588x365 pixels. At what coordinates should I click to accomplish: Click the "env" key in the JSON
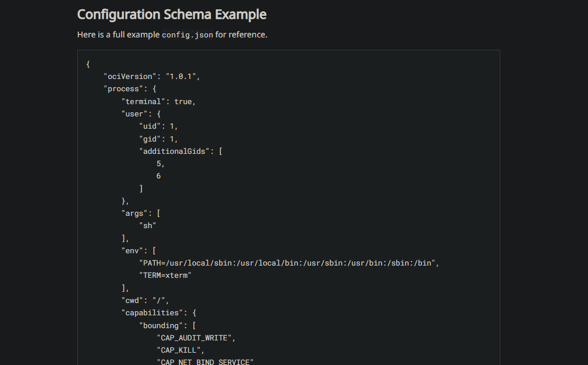(132, 250)
